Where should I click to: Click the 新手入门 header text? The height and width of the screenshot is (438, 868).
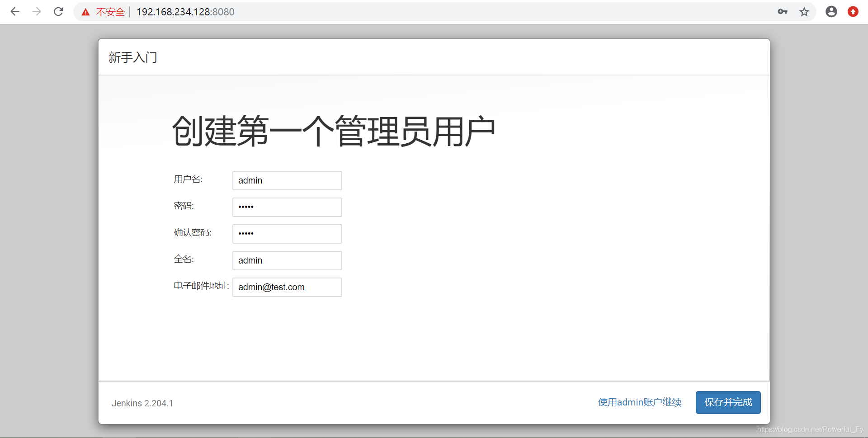(x=132, y=57)
